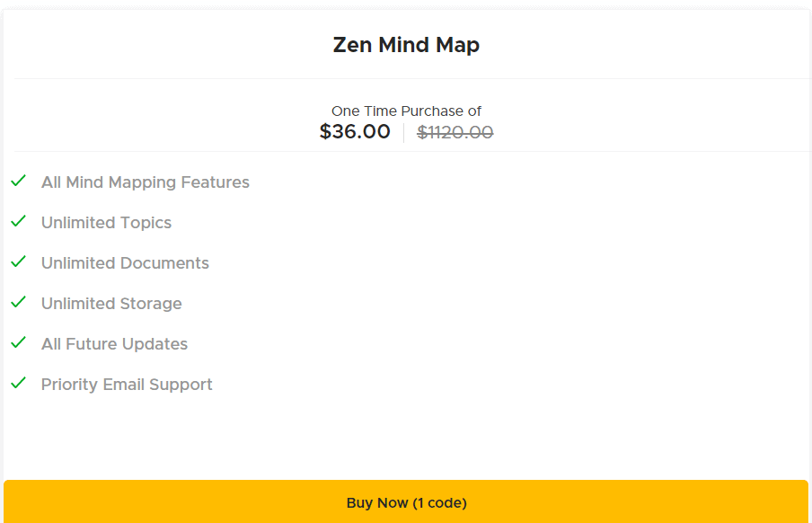This screenshot has height=523, width=812.
Task: Click the checkmark next to Priority Email Support
Action: tap(17, 383)
